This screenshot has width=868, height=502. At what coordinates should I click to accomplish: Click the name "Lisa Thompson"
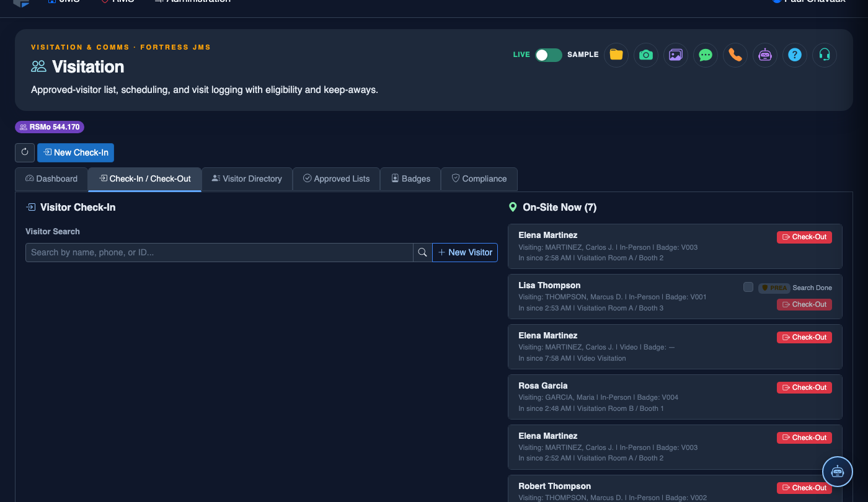click(549, 285)
